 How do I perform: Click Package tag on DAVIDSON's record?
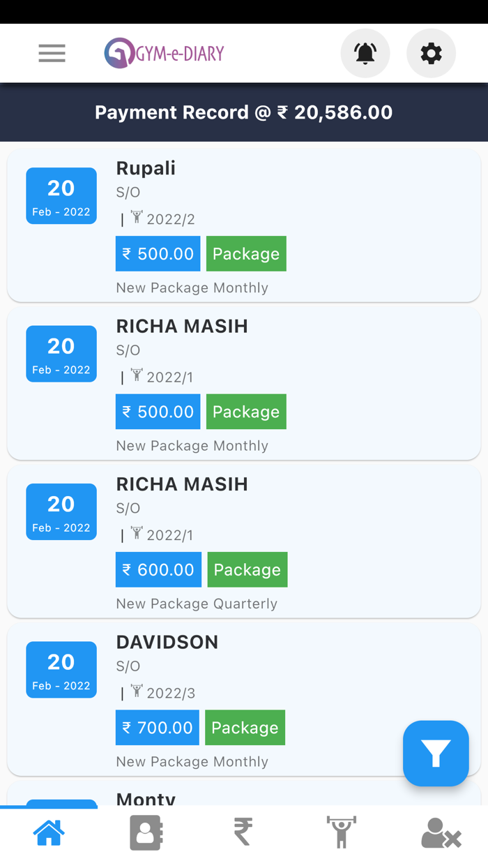245,728
